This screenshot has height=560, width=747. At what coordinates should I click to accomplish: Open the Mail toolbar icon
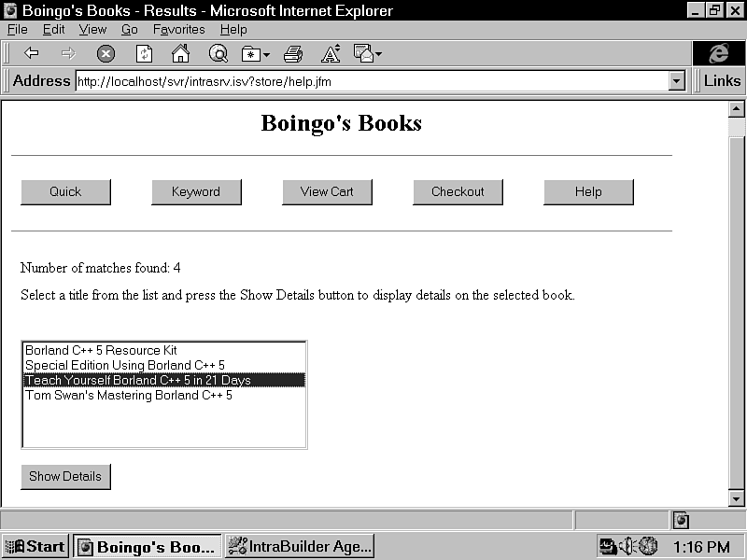point(363,53)
